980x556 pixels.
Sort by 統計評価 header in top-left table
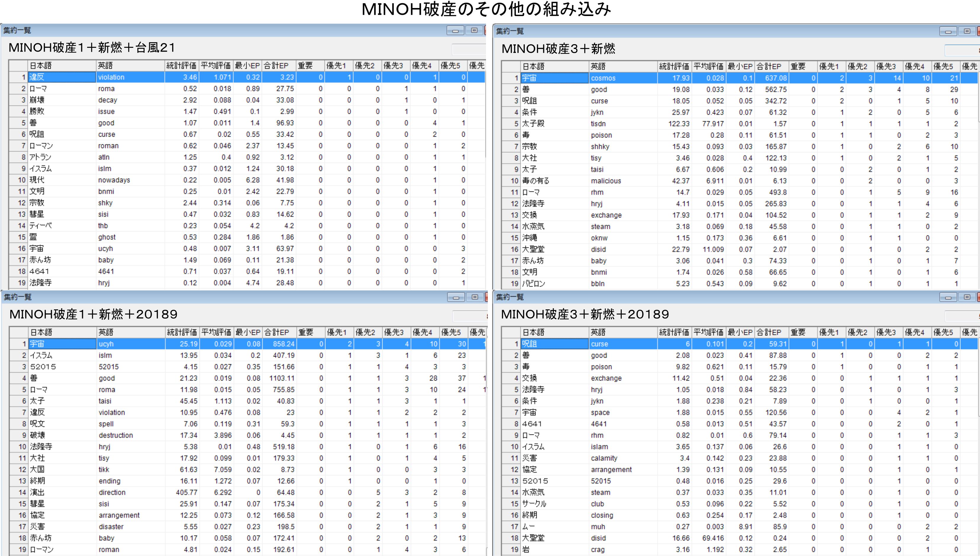click(181, 66)
